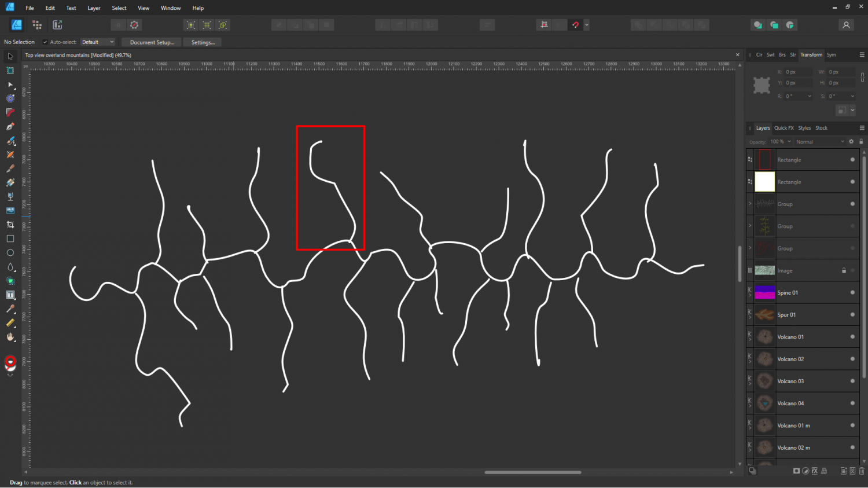Select the Artboard tool
868x488 pixels.
pos(10,71)
